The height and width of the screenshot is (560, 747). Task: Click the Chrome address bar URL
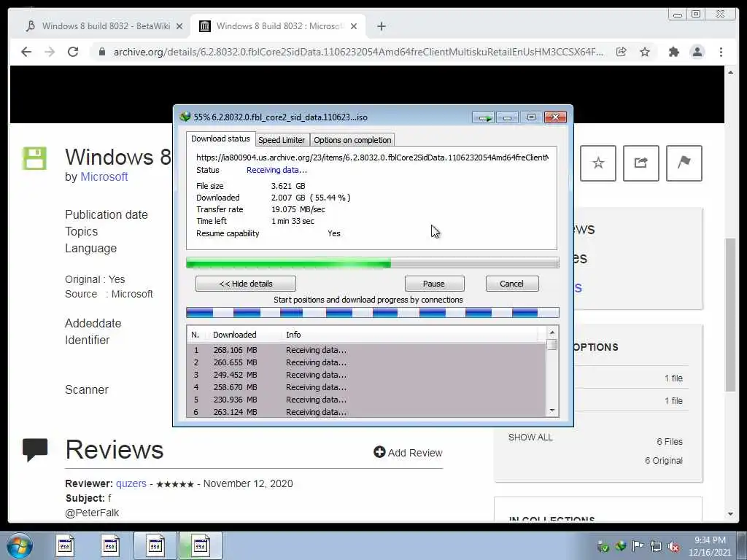click(x=358, y=52)
